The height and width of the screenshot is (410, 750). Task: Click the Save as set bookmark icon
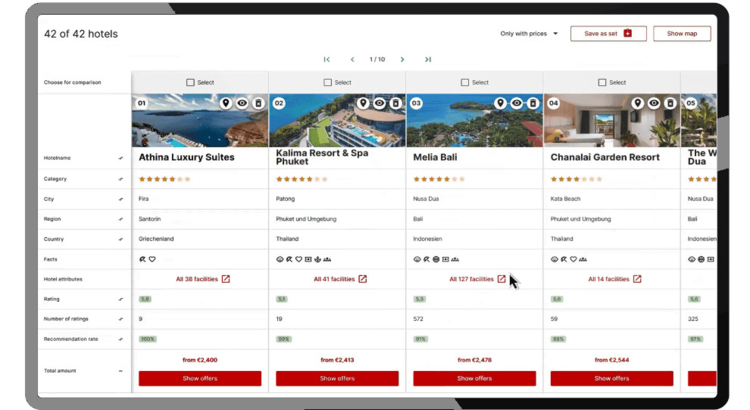click(x=628, y=33)
